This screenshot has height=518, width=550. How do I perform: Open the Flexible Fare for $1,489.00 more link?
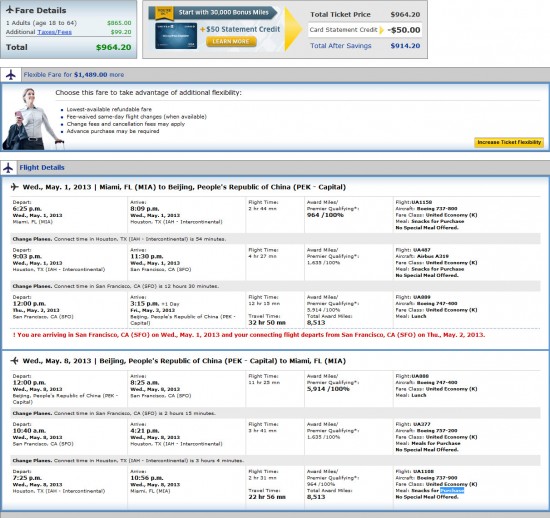tap(74, 75)
